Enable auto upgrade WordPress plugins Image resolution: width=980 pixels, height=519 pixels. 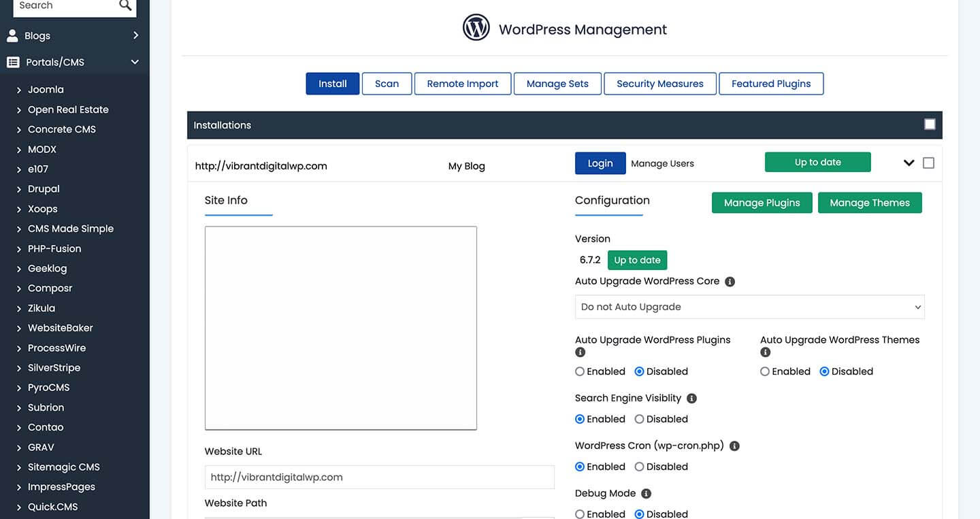pyautogui.click(x=580, y=371)
